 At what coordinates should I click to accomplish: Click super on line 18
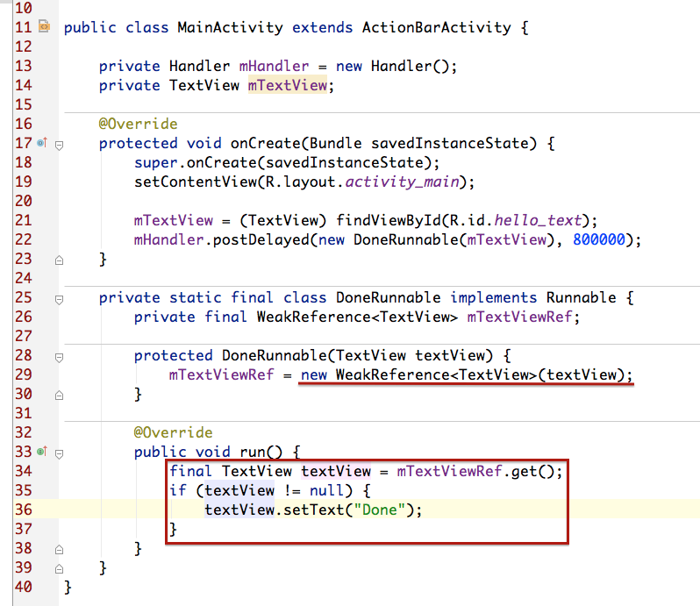click(x=156, y=163)
